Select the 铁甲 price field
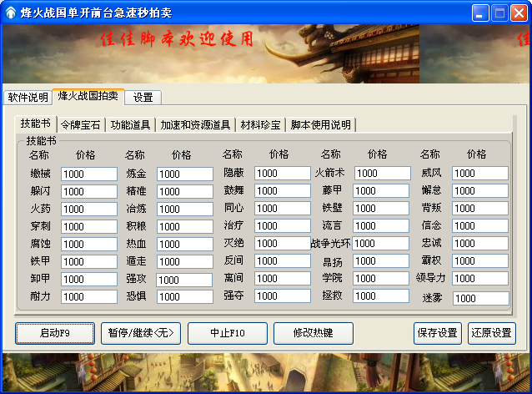Image resolution: width=532 pixels, height=394 pixels. click(89, 262)
